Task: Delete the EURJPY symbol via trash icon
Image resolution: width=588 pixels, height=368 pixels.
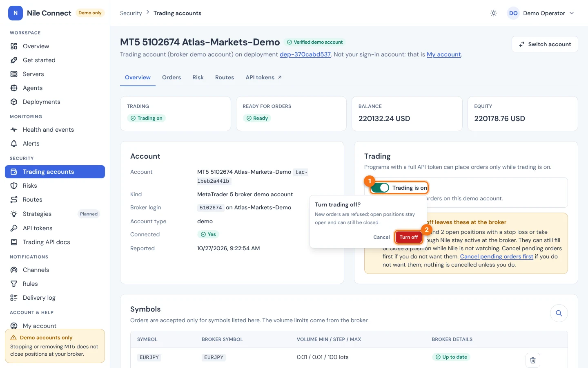Action: coord(533,360)
